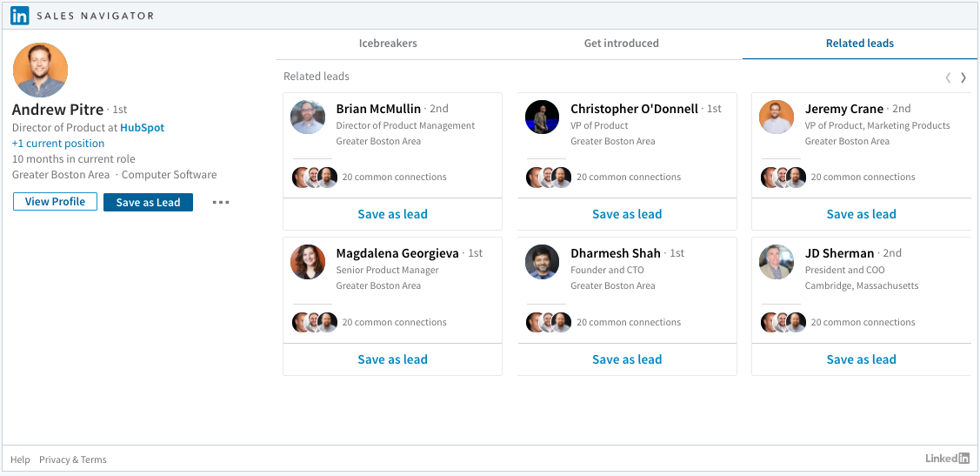Image resolution: width=980 pixels, height=476 pixels.
Task: Select the Related leads tab
Action: point(859,44)
